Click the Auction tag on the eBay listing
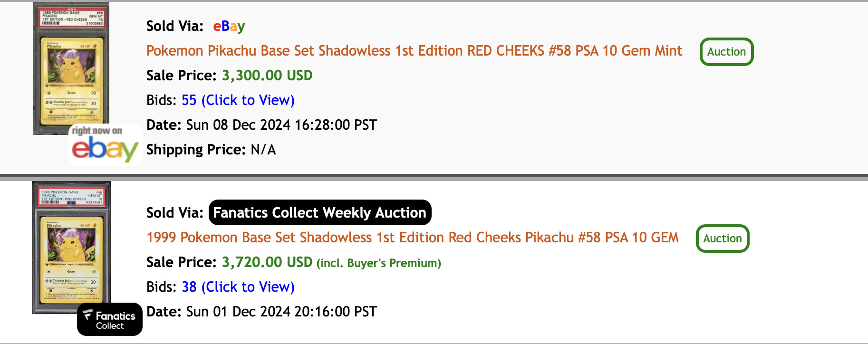This screenshot has width=868, height=344. click(x=726, y=52)
